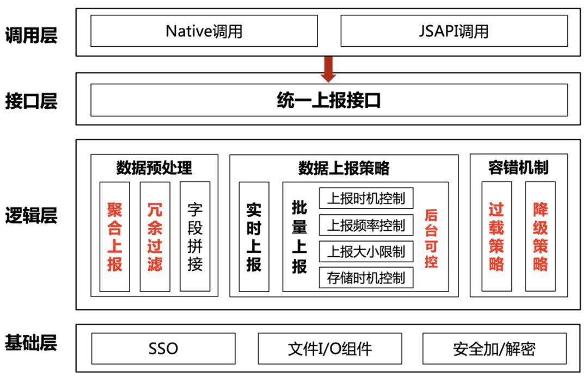The width and height of the screenshot is (588, 377).
Task: Click the '文件I/O组件' box
Action: (x=330, y=349)
